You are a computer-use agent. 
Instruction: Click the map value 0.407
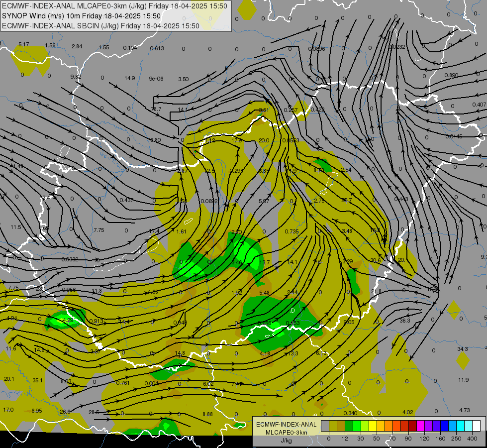click(x=479, y=105)
